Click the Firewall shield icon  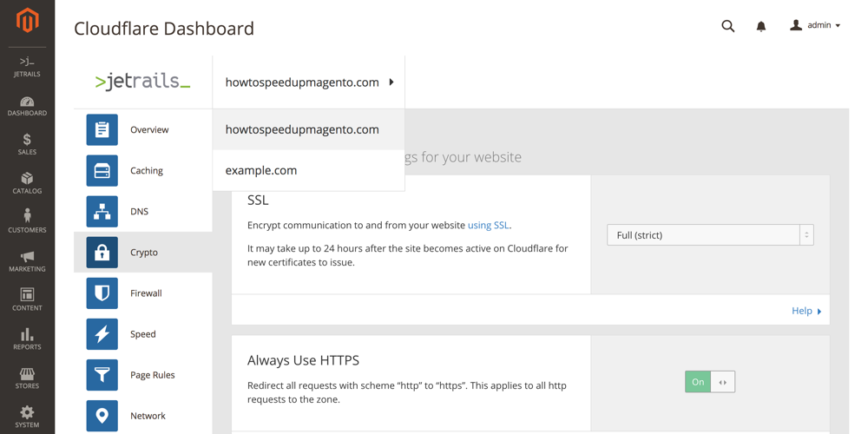[x=102, y=293]
